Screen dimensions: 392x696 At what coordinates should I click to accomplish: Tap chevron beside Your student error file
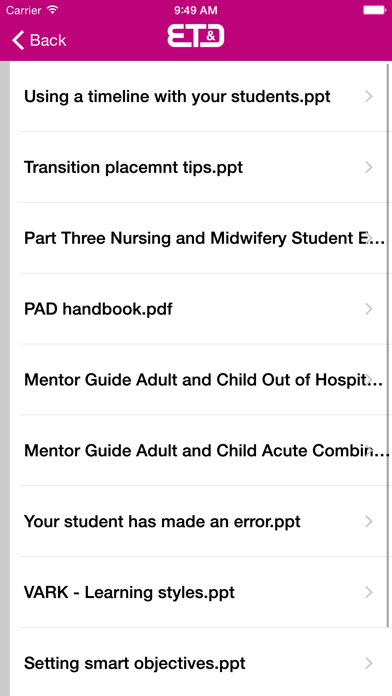[x=368, y=522]
